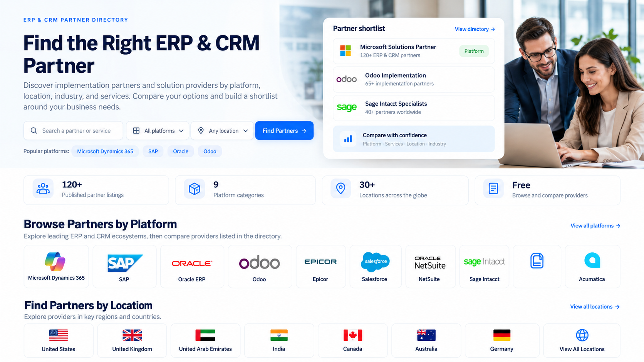
Task: Open the Sage Intacct platform card
Action: pos(484,267)
